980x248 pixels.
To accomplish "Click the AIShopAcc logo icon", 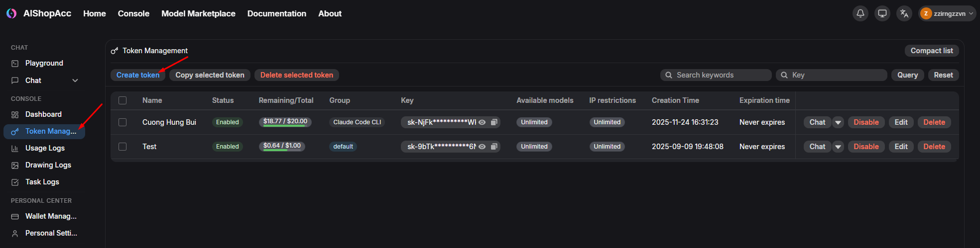I will coord(11,13).
